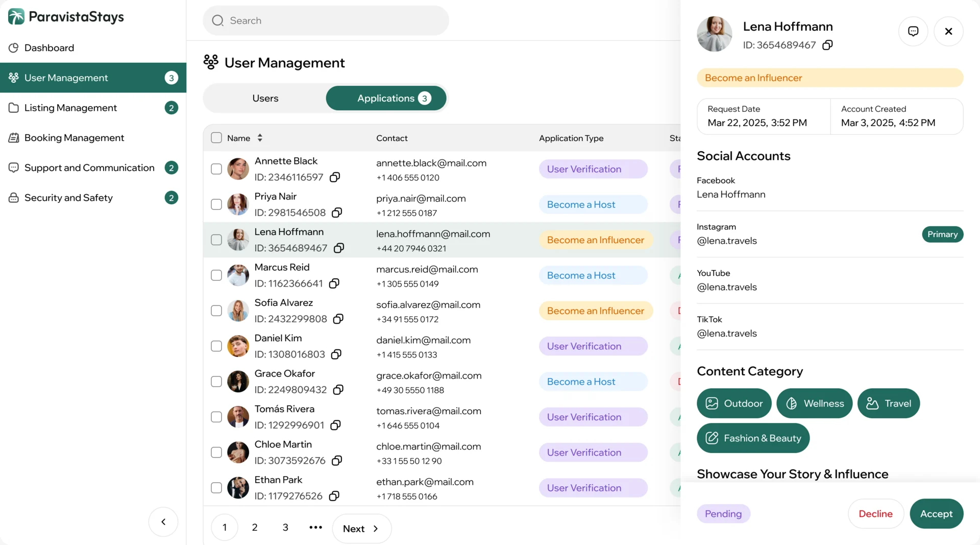
Task: Click Sofia Alvarez's Become an Influencer tag
Action: point(596,311)
